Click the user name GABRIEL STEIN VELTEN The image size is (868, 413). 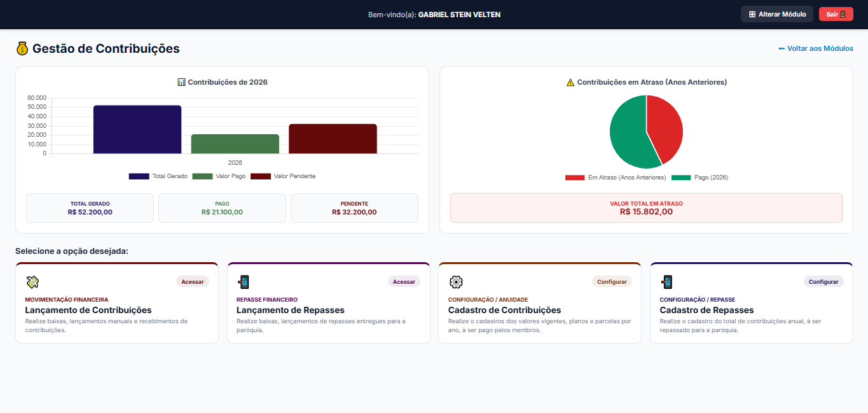click(459, 15)
